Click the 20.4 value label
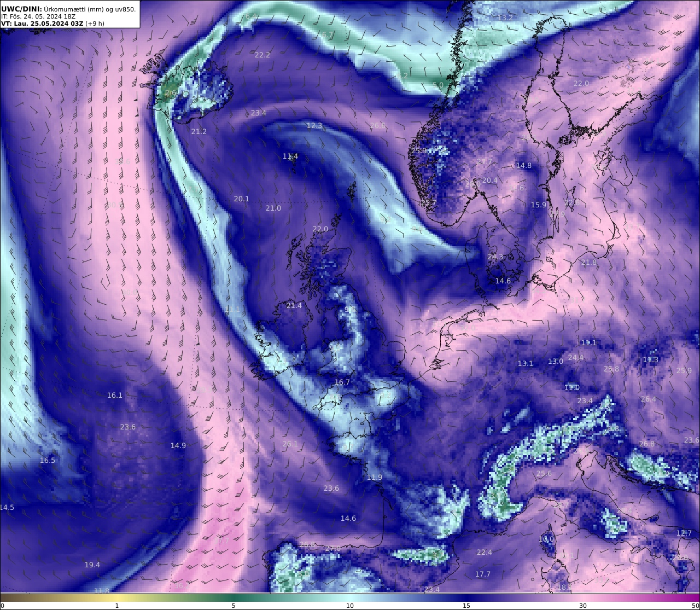Screen dimensions: 700x610 pos(490,181)
